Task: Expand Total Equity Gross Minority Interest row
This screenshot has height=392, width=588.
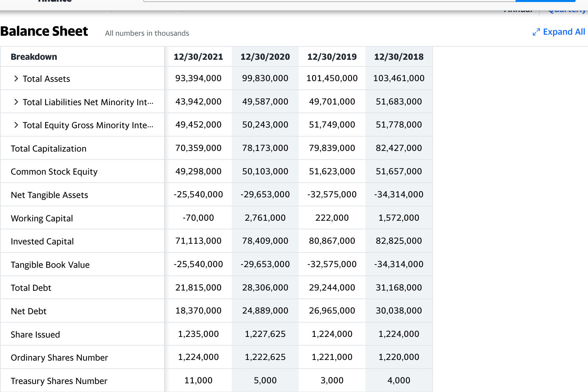Action: [16, 125]
